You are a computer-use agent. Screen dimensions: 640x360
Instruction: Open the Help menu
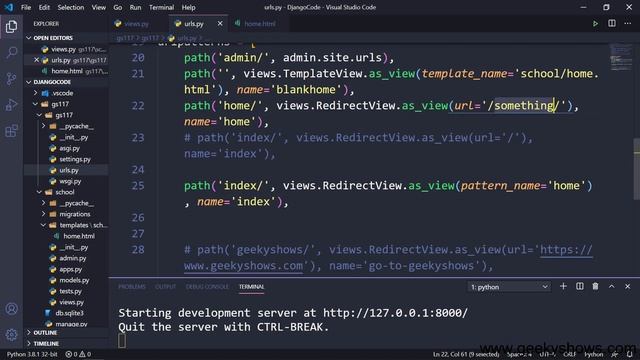(188, 7)
